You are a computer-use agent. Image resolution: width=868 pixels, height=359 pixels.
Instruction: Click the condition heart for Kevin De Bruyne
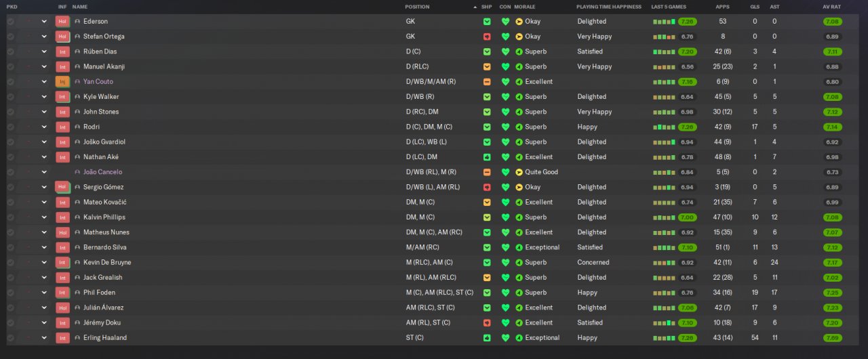[x=505, y=262]
